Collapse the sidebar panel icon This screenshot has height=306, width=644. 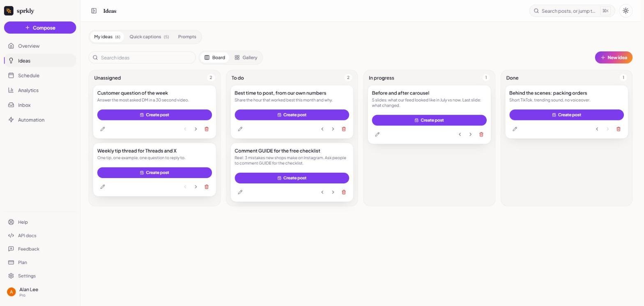coord(94,11)
